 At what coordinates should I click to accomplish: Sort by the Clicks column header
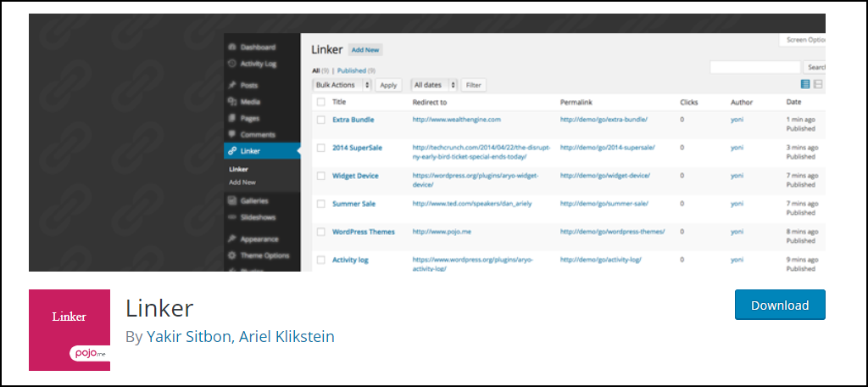tap(688, 102)
